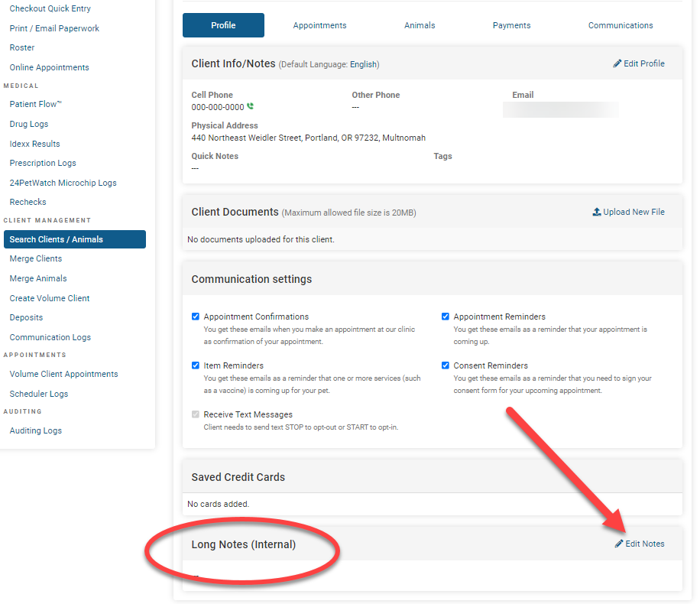
Task: Select the Payments tab
Action: pyautogui.click(x=511, y=25)
